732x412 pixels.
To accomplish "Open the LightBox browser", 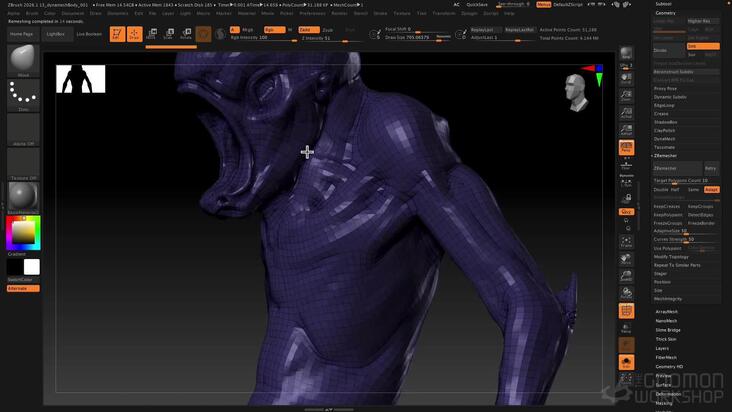I will pyautogui.click(x=56, y=34).
